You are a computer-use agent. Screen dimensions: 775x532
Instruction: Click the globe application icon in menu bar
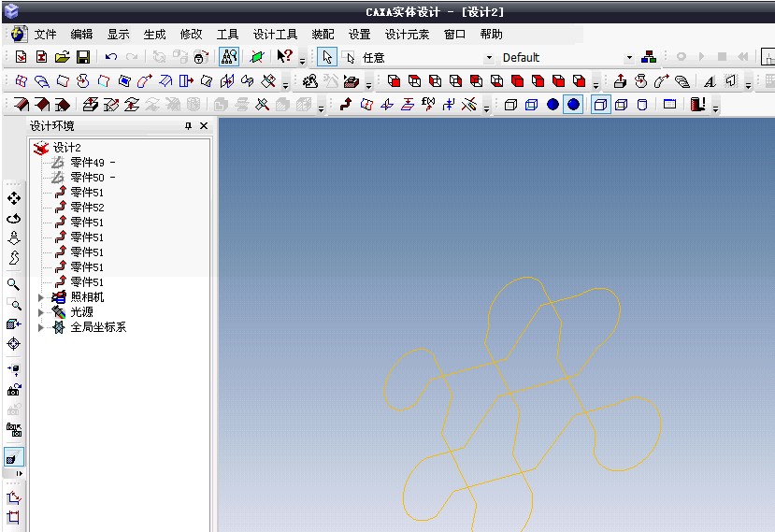click(x=19, y=34)
